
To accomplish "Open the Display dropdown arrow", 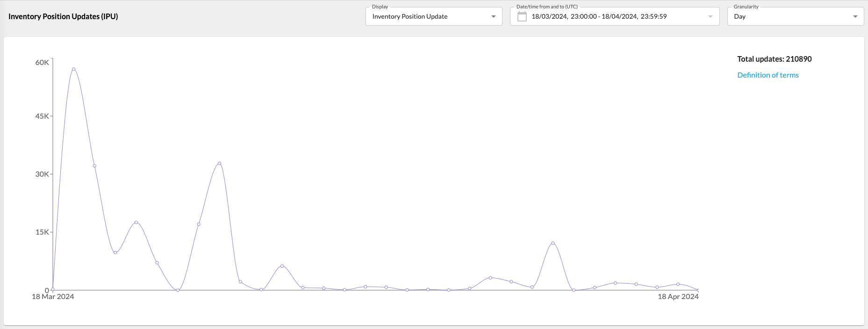I will pyautogui.click(x=493, y=17).
